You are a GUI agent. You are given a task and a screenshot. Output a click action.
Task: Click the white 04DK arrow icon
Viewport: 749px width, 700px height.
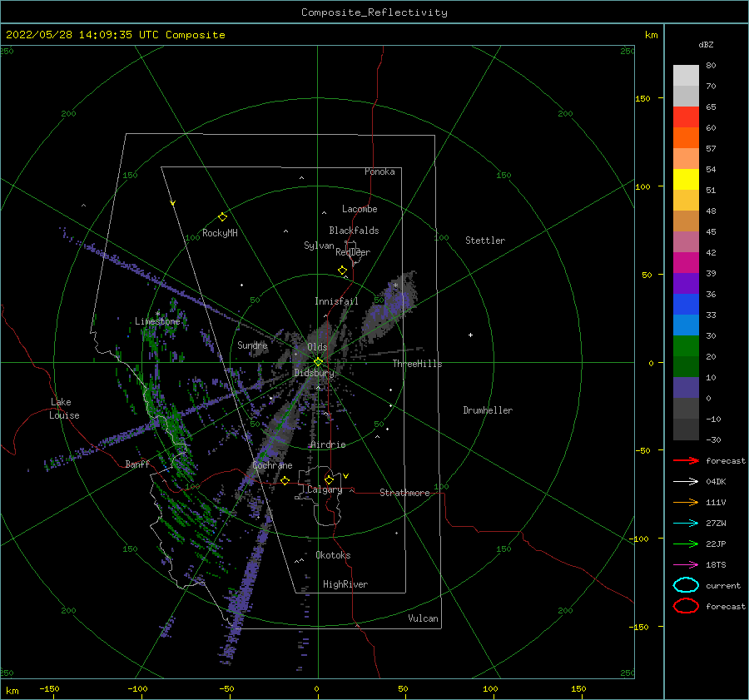pyautogui.click(x=686, y=482)
